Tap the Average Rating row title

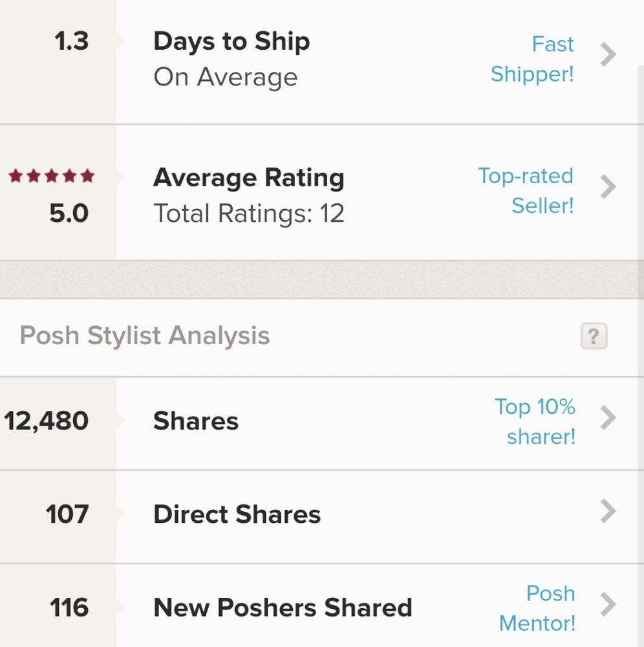pyautogui.click(x=248, y=178)
